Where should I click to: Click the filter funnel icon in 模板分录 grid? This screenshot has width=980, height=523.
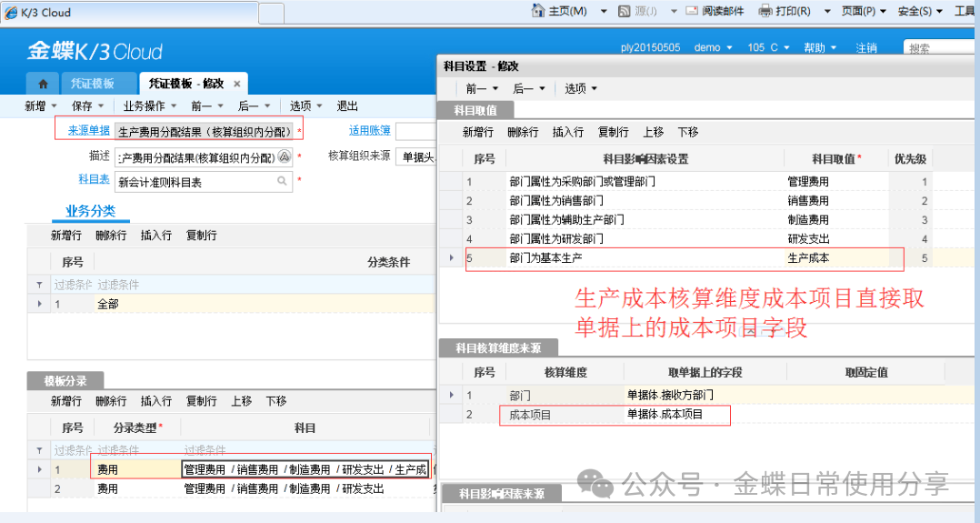(x=39, y=449)
